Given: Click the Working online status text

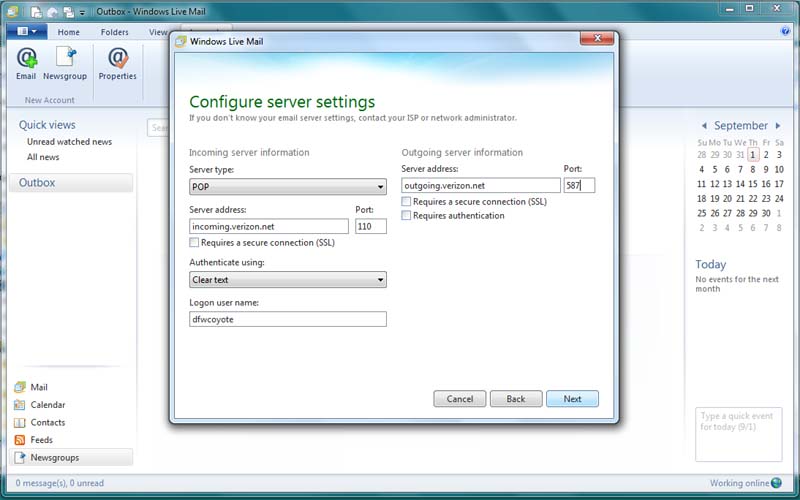Looking at the screenshot, I should (x=739, y=483).
